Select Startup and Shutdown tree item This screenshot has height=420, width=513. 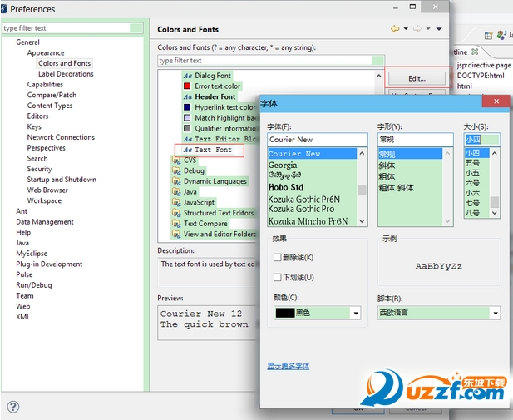click(x=62, y=180)
